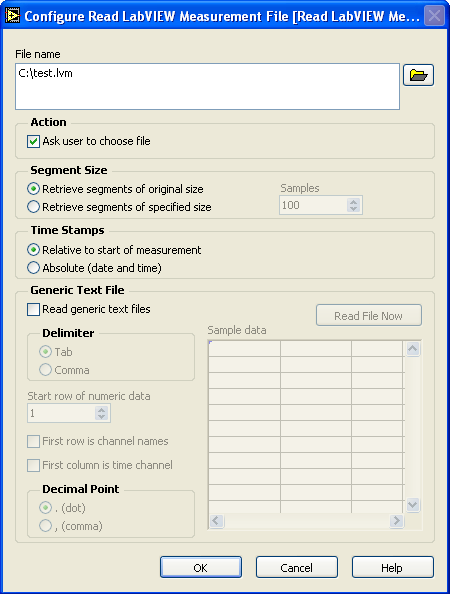Click the File name input box
The image size is (450, 594).
point(207,87)
